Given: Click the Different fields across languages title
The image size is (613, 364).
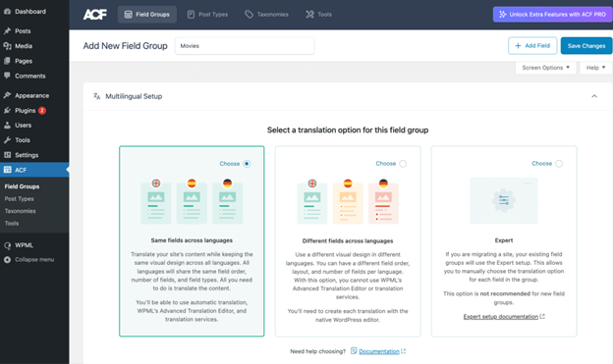Looking at the screenshot, I should [x=348, y=240].
